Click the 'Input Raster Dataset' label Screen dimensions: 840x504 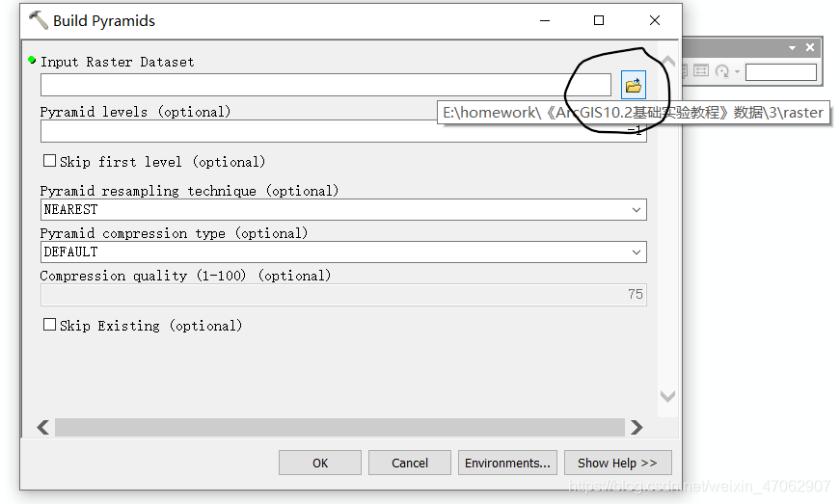(x=118, y=62)
